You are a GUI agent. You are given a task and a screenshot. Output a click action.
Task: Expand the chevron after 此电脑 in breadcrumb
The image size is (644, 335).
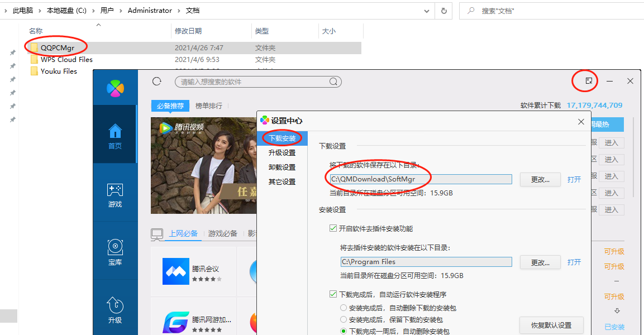[40, 11]
